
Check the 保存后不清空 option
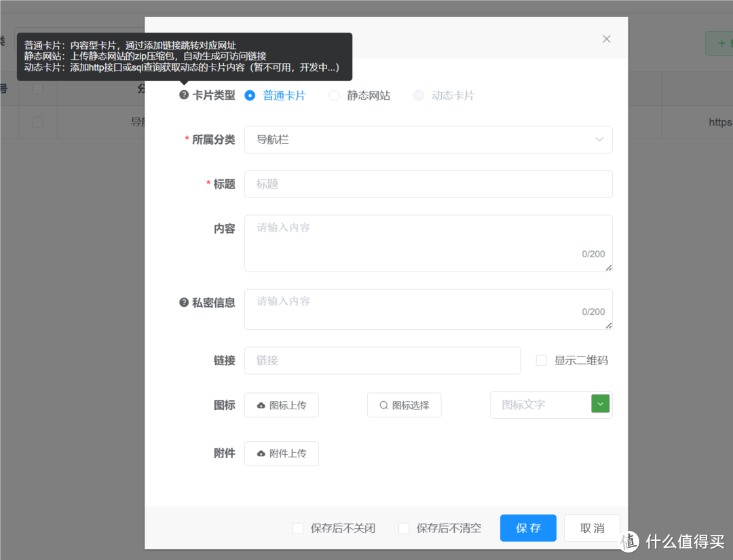click(x=404, y=528)
